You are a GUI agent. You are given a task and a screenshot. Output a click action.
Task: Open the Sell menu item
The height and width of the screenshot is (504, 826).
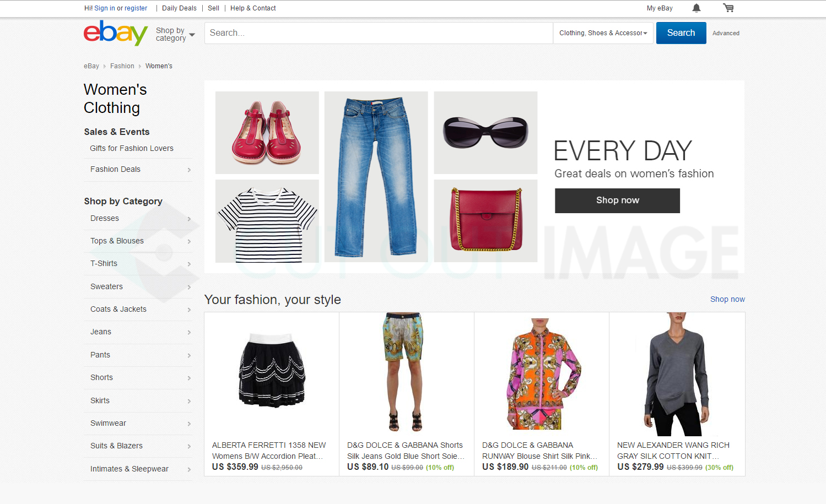point(213,8)
